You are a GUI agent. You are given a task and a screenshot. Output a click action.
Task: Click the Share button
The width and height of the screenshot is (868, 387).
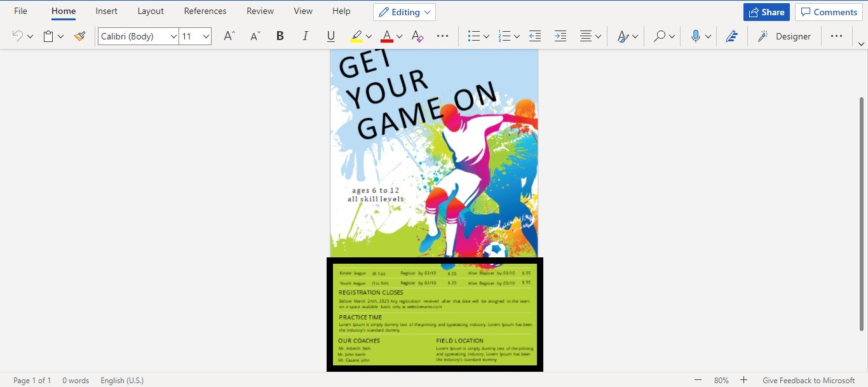(766, 11)
